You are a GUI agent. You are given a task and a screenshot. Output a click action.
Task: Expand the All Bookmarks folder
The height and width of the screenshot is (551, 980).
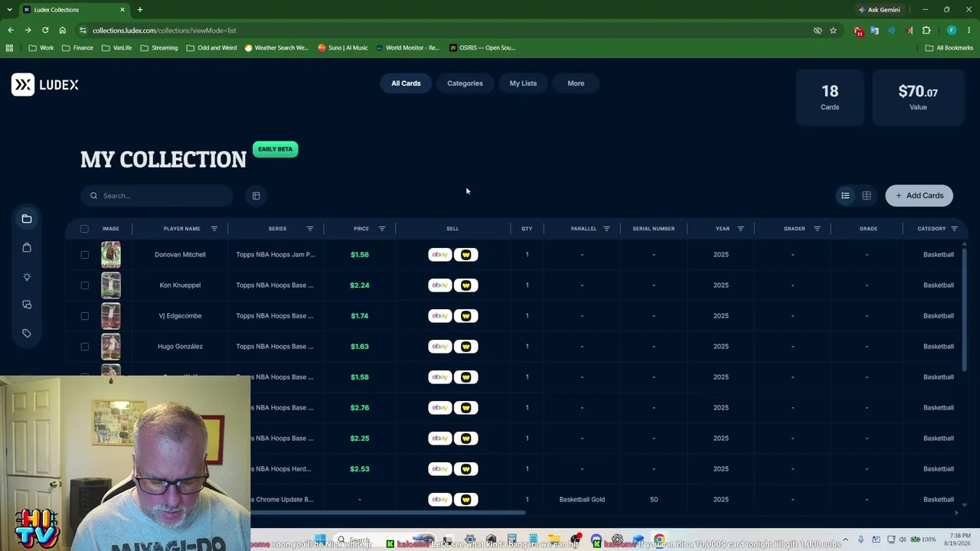pyautogui.click(x=949, y=47)
